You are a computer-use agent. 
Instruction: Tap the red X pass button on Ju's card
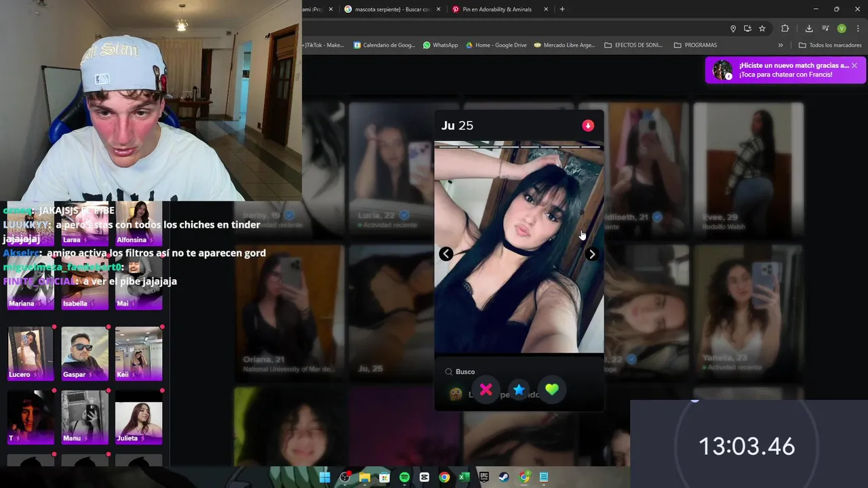486,390
